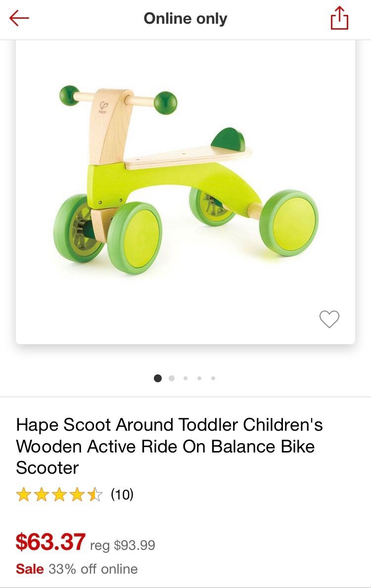Click the half-filled fifth rating star
371x588 pixels.
[x=95, y=495]
